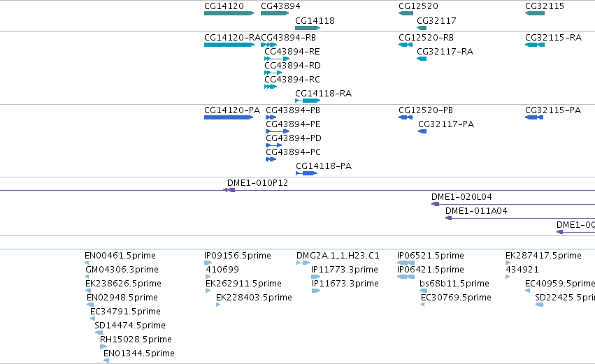
Task: Click the CG12520-PB protein label
Action: click(x=426, y=110)
